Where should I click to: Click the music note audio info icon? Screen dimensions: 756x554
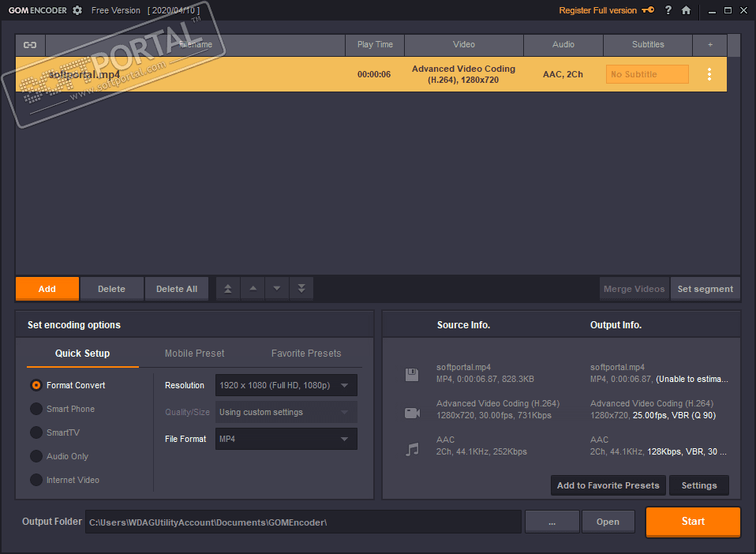coord(412,449)
